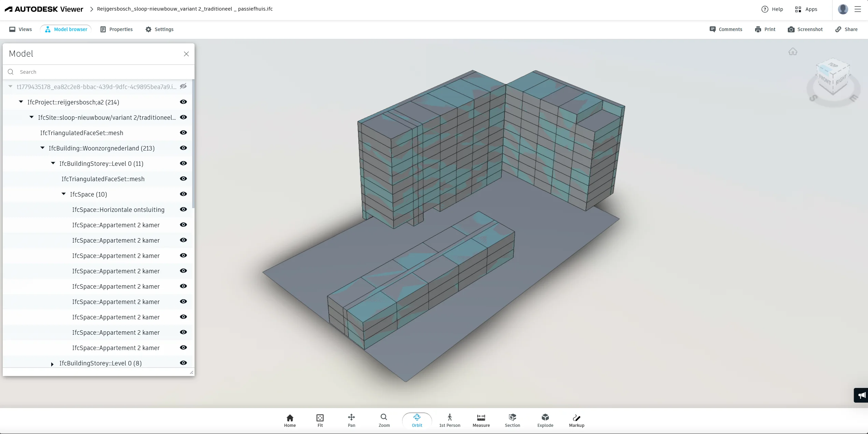Close the Model browser panel
Viewport: 868px width, 434px height.
click(x=186, y=54)
